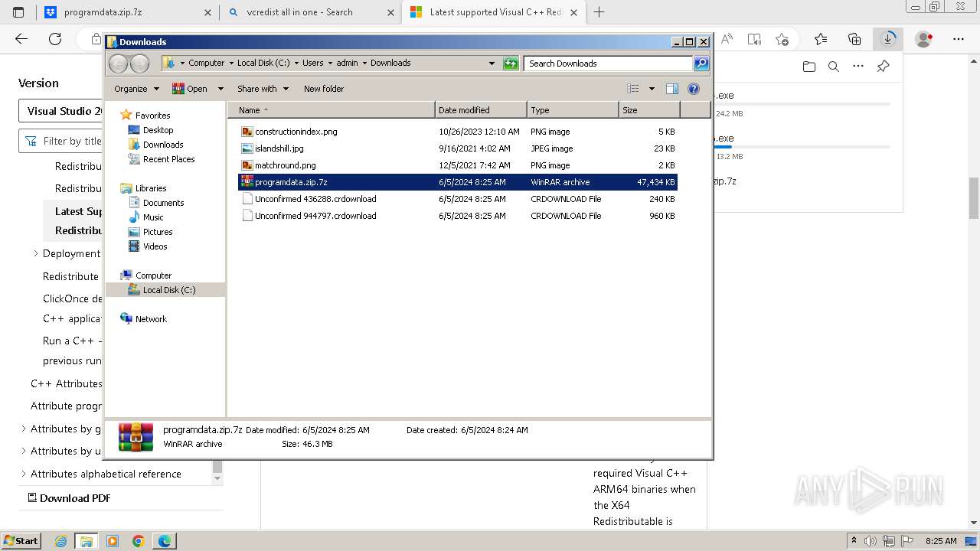Viewport: 980px width, 551px height.
Task: Open Microsoft Edge taskbar icon
Action: point(165,541)
